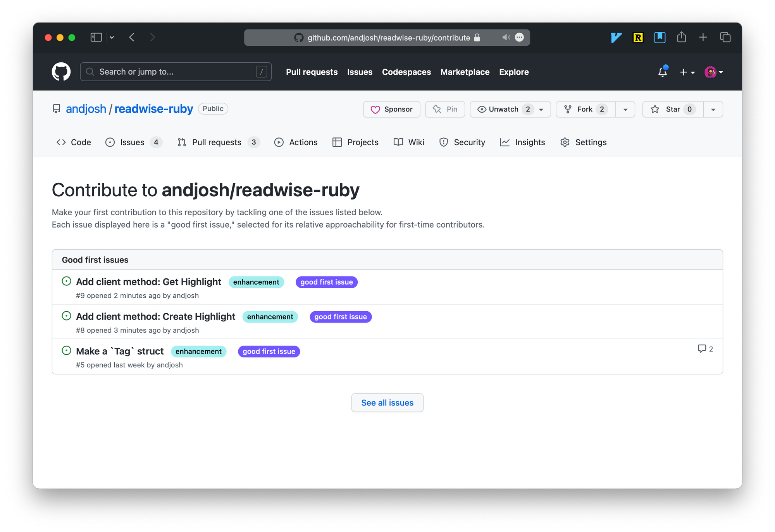This screenshot has width=775, height=532.
Task: Click the Sponsor button
Action: pyautogui.click(x=392, y=109)
